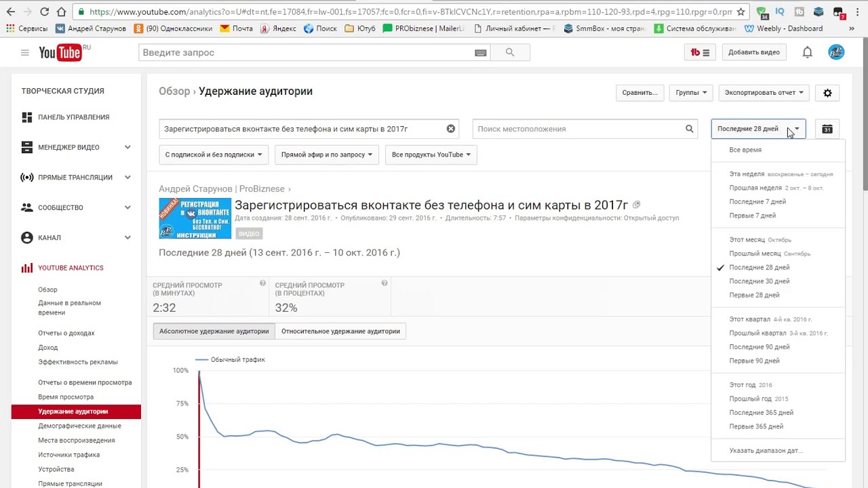The width and height of the screenshot is (868, 488).
Task: Open Андрей Старунов ProBiznese channel link
Action: [x=221, y=189]
